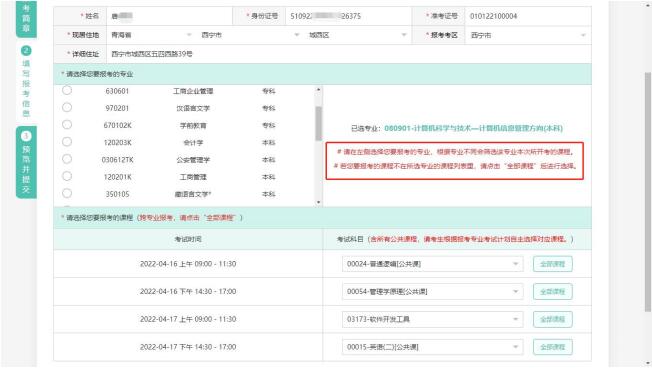
Task: Open course dropdown showing 00024
Action: click(432, 264)
